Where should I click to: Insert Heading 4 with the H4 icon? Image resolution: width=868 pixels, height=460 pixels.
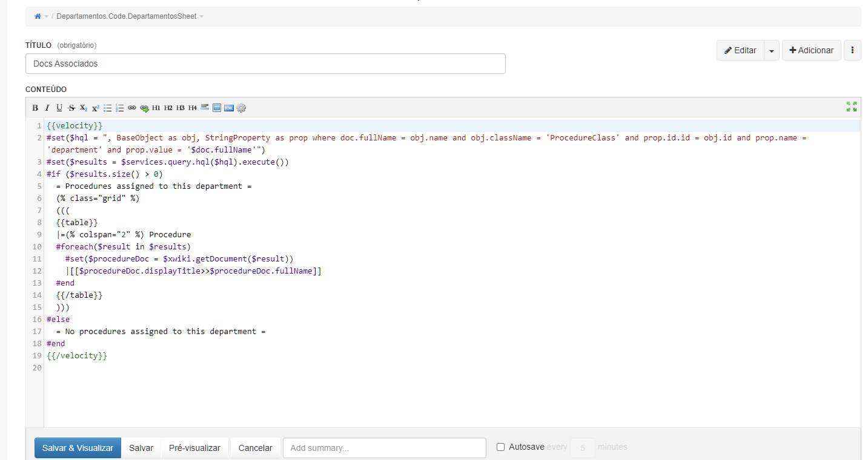click(x=193, y=108)
